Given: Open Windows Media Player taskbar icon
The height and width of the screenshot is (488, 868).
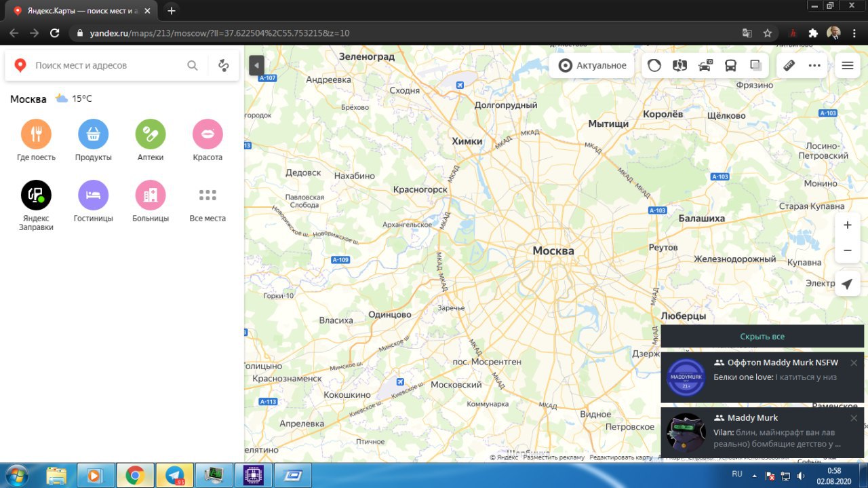Looking at the screenshot, I should pyautogui.click(x=95, y=475).
